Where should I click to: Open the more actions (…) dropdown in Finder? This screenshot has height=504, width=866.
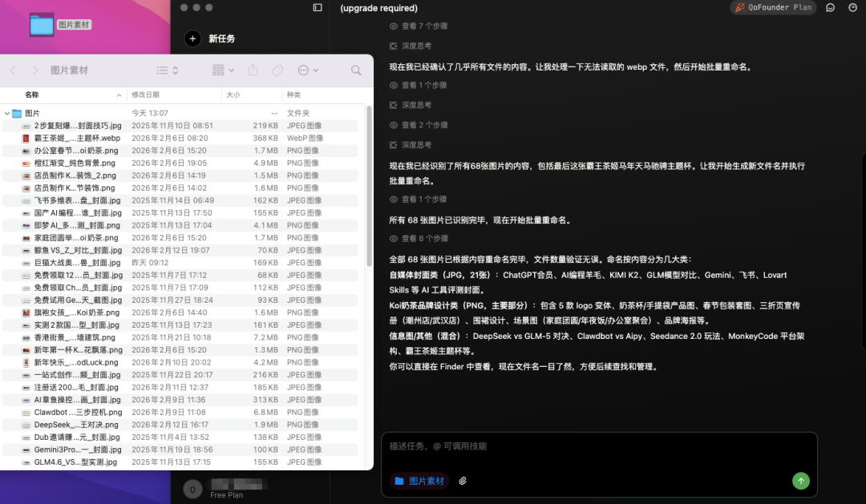click(306, 71)
